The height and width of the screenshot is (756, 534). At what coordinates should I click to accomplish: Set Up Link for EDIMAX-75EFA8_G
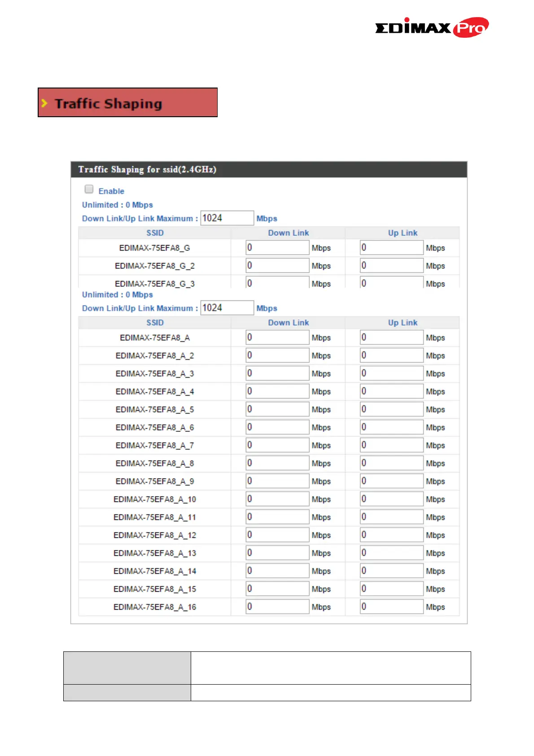point(392,248)
